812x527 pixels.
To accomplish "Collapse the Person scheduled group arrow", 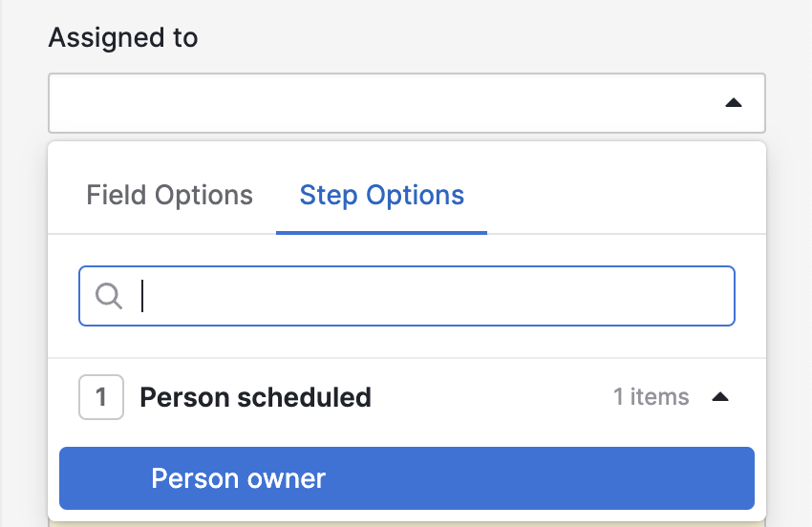I will tap(721, 397).
